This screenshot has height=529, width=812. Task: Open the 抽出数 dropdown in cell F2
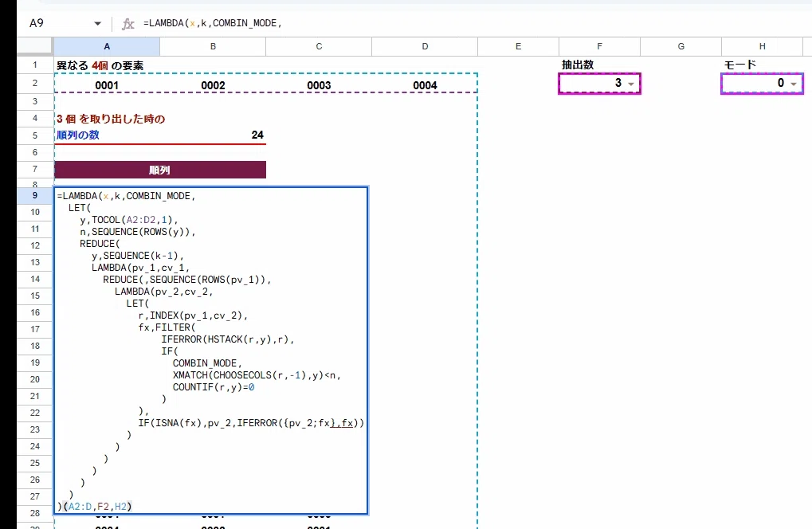631,84
